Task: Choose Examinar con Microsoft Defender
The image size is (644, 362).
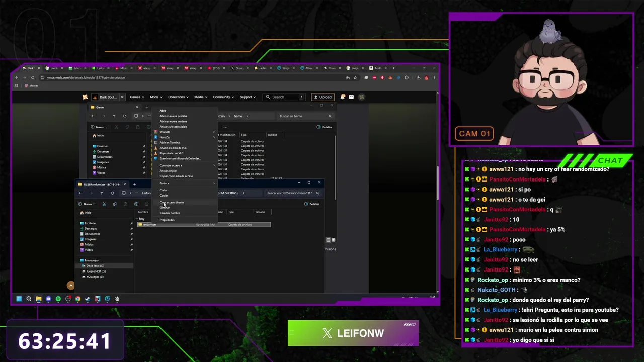Action: 185,159
